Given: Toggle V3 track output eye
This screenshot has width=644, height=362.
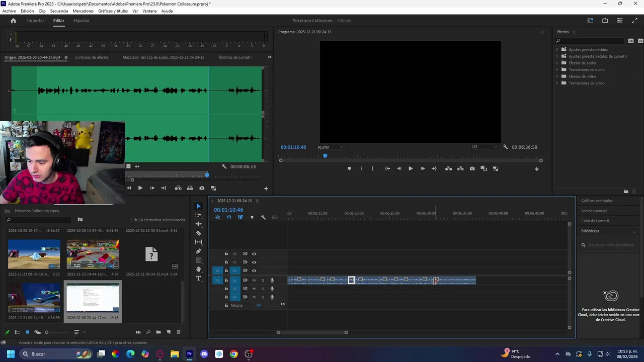Looking at the screenshot, I should (x=254, y=254).
